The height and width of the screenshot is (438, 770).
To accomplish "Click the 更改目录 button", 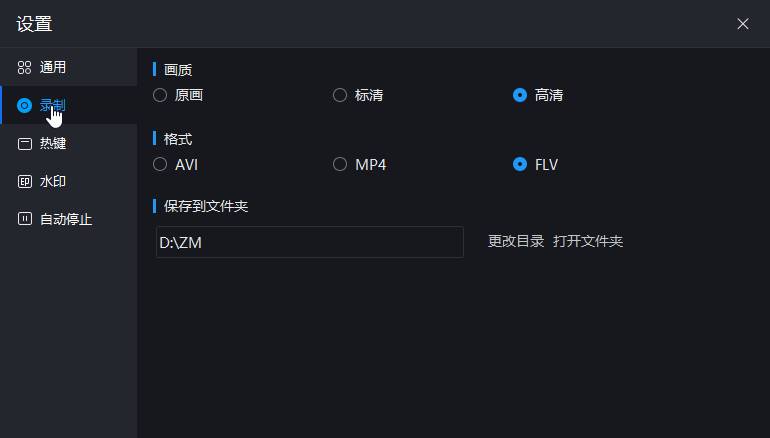I will tap(516, 241).
